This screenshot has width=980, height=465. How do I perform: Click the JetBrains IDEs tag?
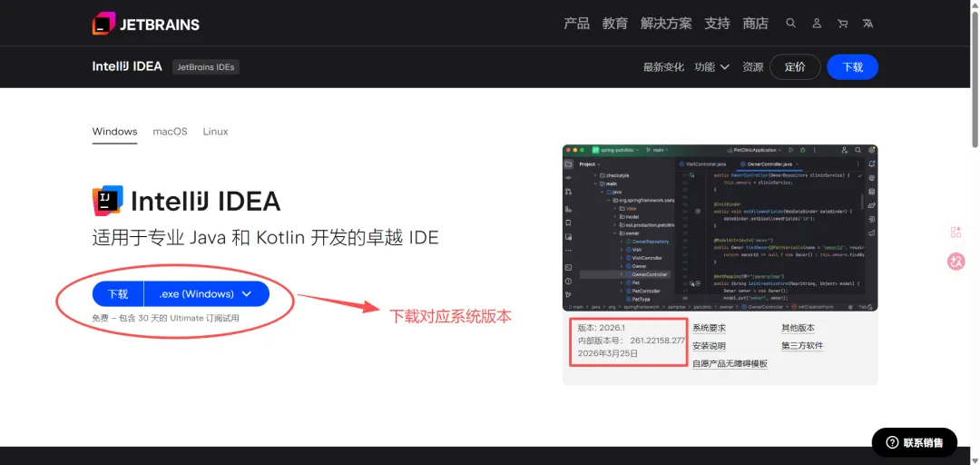[206, 67]
